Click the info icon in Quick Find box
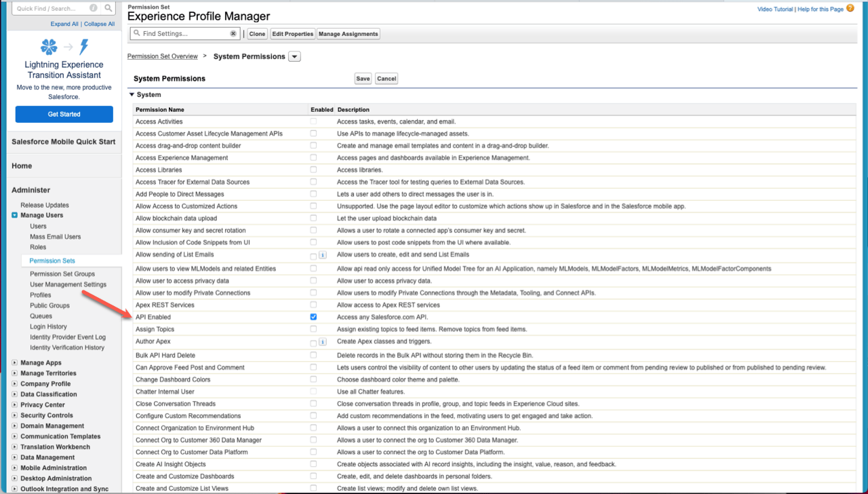 coord(92,9)
